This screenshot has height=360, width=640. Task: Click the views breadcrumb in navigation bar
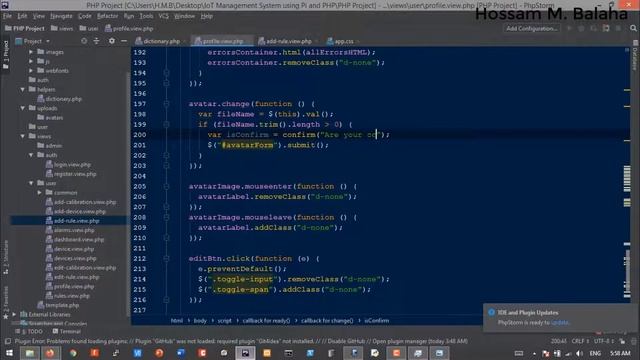[62, 28]
